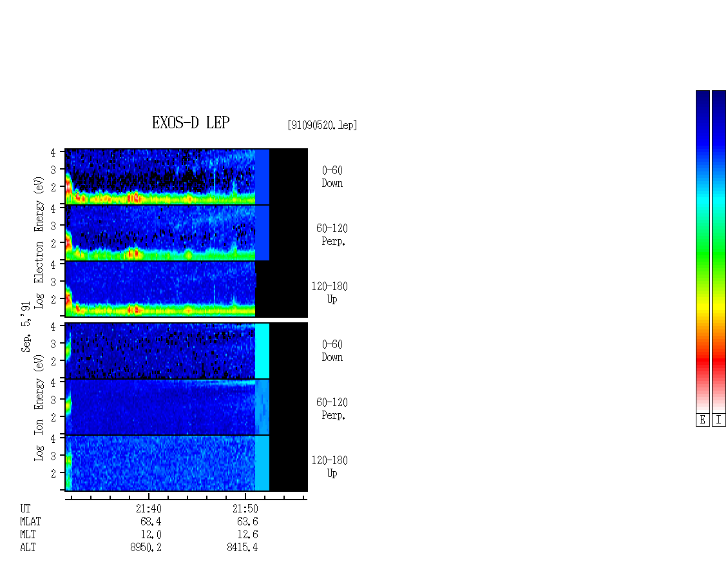
Task: Click the Sep. 5, '91 date label
Action: (26, 327)
